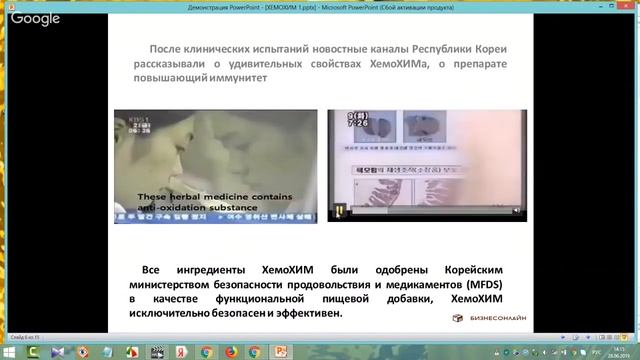This screenshot has height=360, width=640.
Task: Click the БИЗНЕСОНЛАЙН logo on the slide
Action: pyautogui.click(x=489, y=318)
